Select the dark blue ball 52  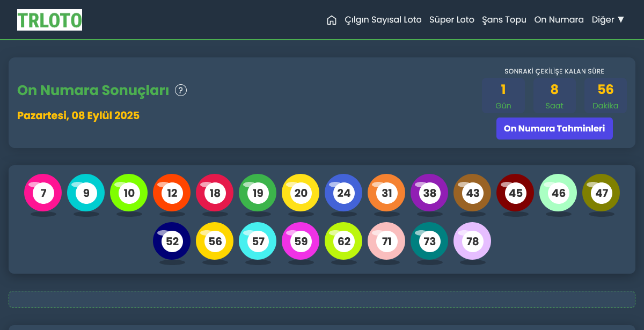click(x=172, y=241)
